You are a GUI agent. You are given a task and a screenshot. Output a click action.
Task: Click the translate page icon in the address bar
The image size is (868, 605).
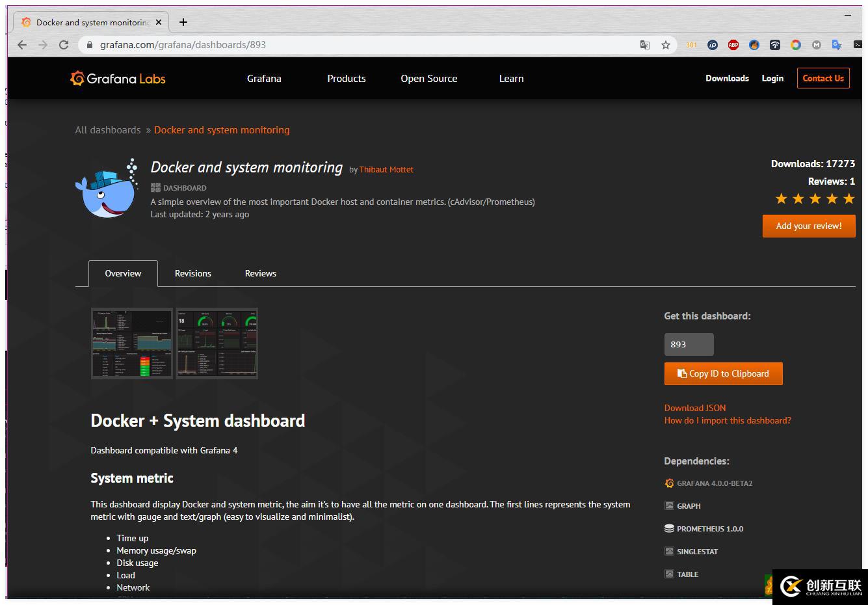click(645, 45)
